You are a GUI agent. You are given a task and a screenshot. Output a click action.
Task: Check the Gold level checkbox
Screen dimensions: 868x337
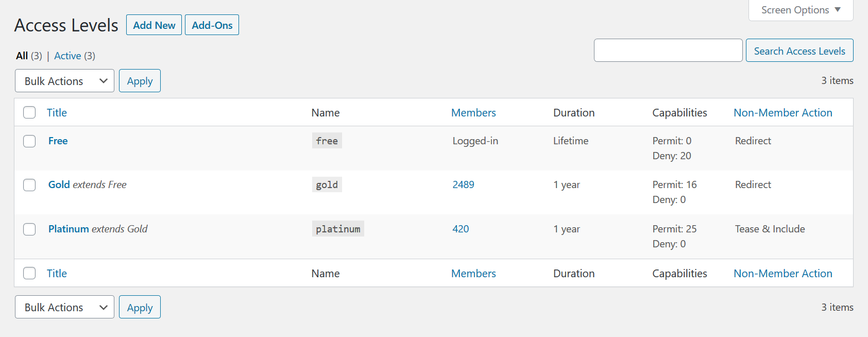29,185
